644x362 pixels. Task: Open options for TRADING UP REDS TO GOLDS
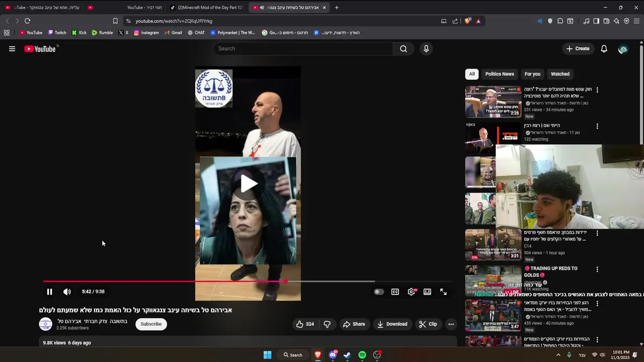coord(597,269)
